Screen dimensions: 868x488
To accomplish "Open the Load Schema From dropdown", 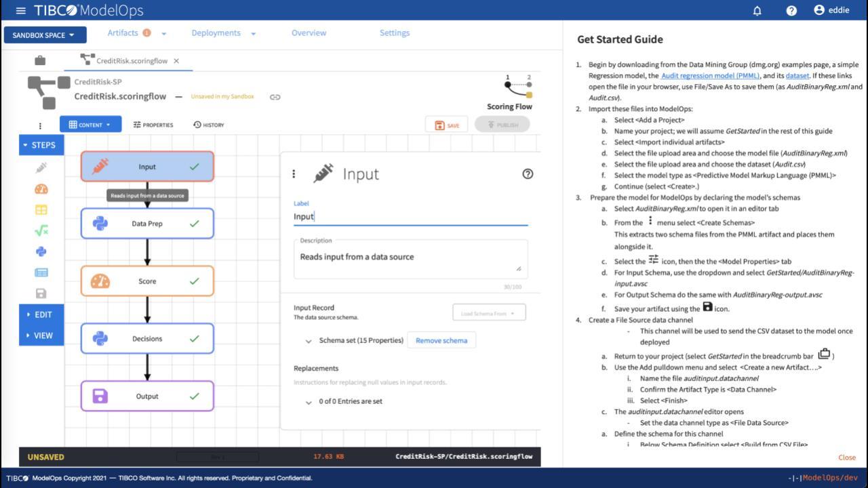I will pos(488,313).
